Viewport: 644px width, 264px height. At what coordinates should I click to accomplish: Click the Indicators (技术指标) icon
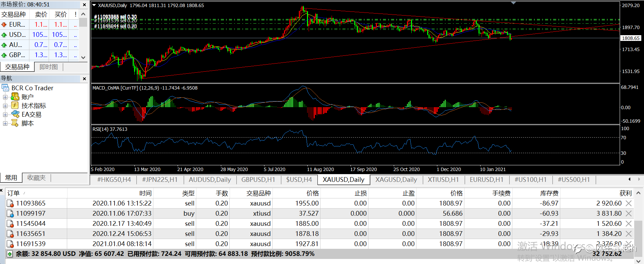(15, 106)
